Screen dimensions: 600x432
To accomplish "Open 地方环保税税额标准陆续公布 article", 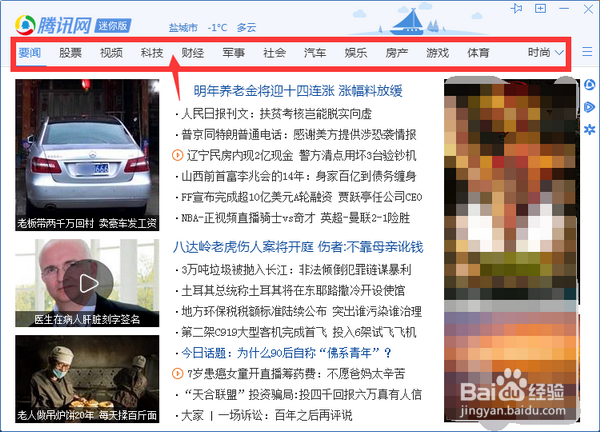I will pos(302,311).
